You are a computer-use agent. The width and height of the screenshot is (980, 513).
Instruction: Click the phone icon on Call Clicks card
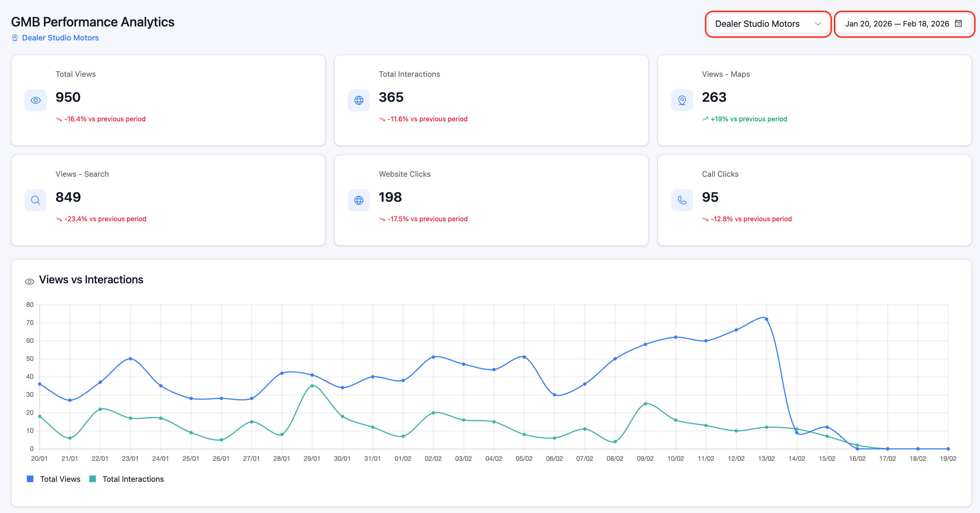tap(682, 200)
